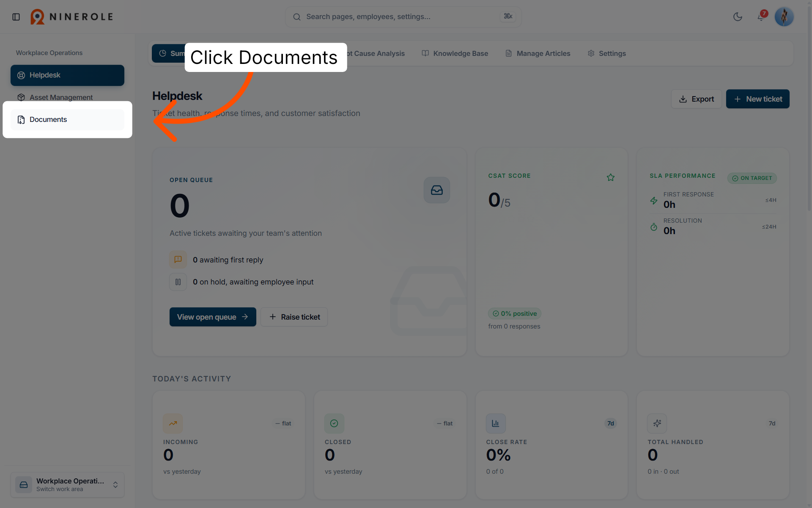Click the CSAT score star icon
Screen dimensions: 812x508
[611, 177]
